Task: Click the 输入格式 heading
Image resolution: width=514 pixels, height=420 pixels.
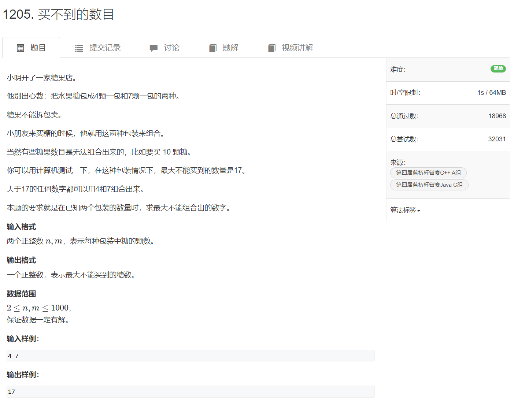Action: [21, 227]
